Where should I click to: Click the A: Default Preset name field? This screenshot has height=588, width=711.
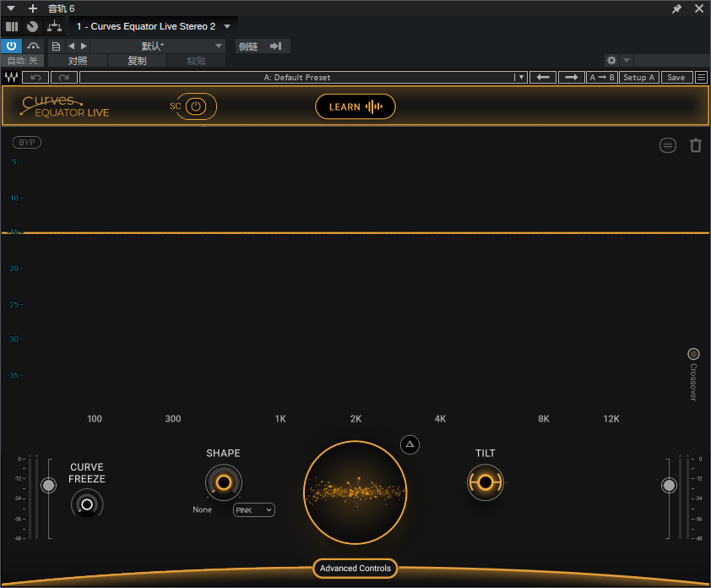(297, 78)
